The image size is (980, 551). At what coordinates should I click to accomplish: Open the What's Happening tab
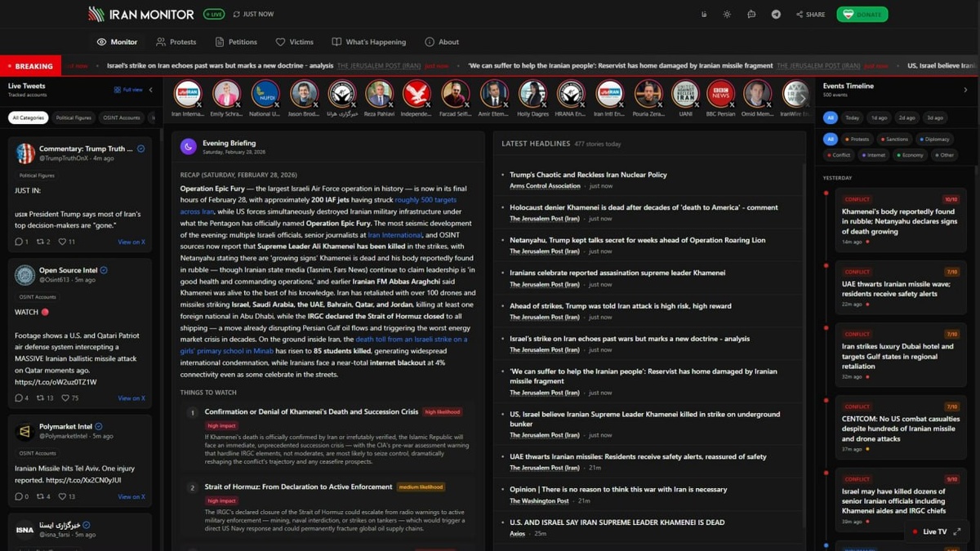[368, 42]
